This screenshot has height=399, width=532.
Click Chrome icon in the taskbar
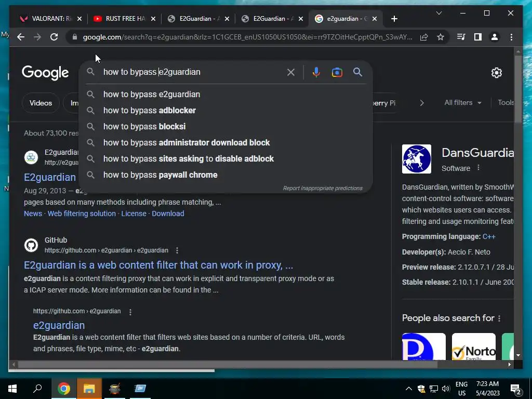(x=64, y=389)
